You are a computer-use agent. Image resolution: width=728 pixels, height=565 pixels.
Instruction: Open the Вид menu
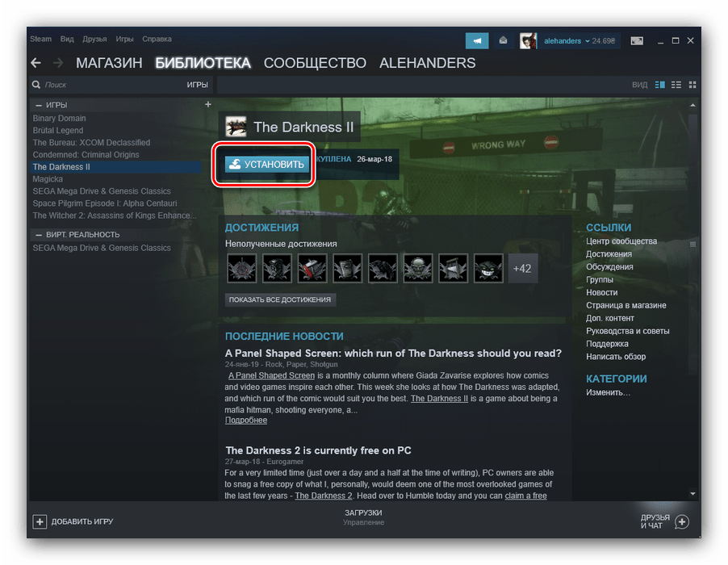(67, 39)
